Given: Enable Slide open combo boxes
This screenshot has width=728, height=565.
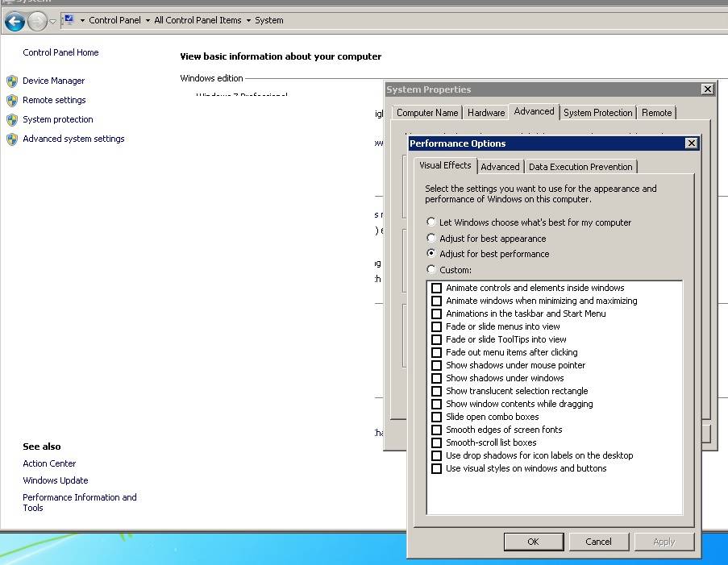Looking at the screenshot, I should point(436,417).
